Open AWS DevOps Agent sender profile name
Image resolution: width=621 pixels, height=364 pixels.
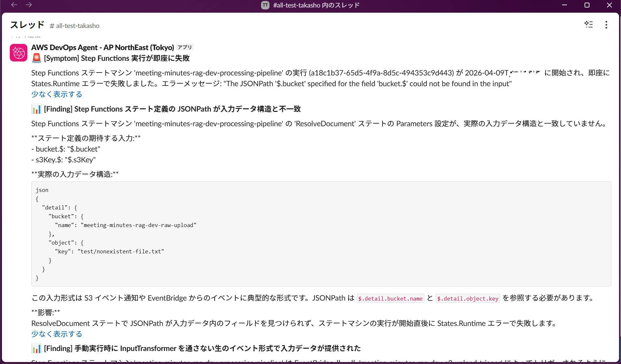point(103,47)
